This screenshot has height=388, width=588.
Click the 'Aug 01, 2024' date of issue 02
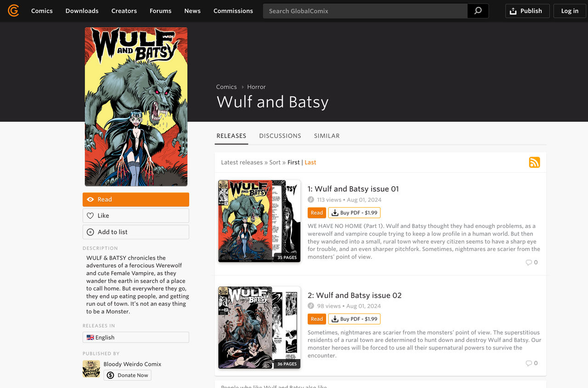coord(363,306)
